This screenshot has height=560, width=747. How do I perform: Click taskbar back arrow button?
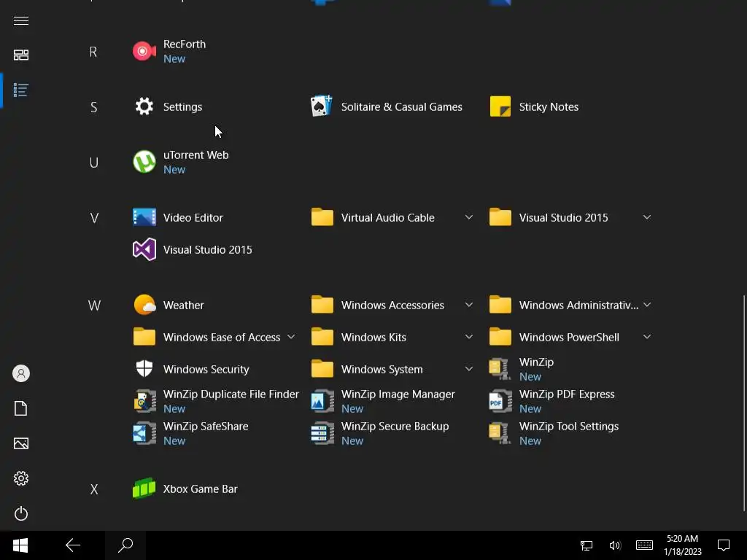point(73,545)
